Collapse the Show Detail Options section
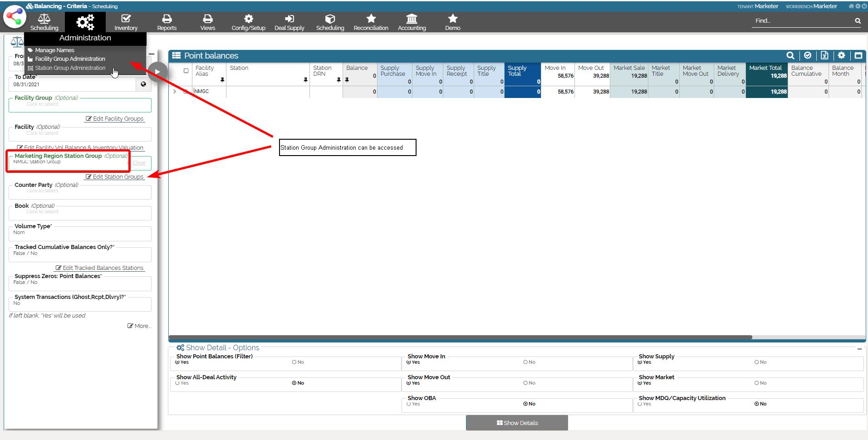The height and width of the screenshot is (440, 868). click(859, 349)
